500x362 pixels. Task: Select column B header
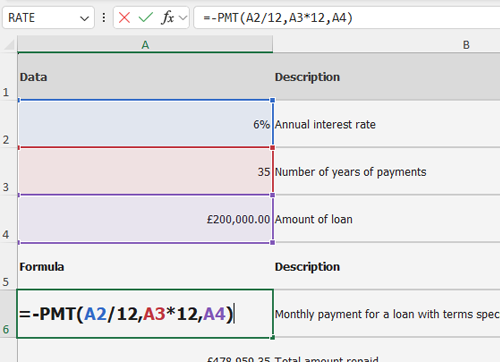pos(387,45)
